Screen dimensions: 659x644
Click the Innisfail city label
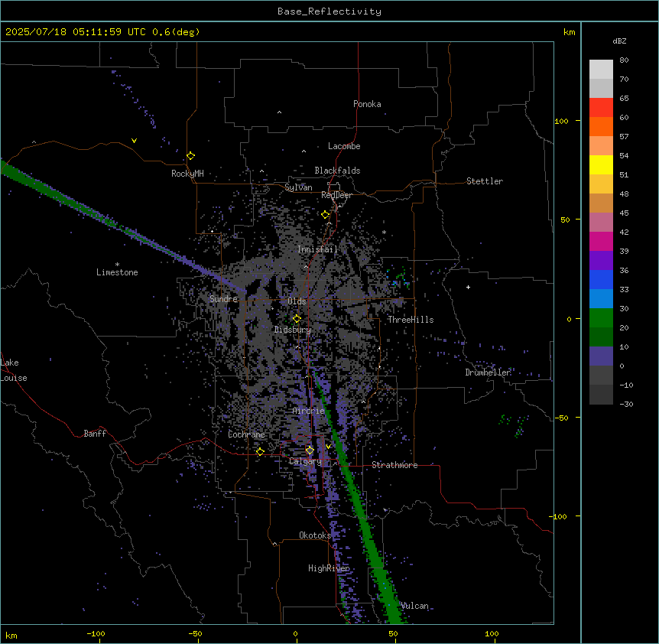tap(317, 249)
